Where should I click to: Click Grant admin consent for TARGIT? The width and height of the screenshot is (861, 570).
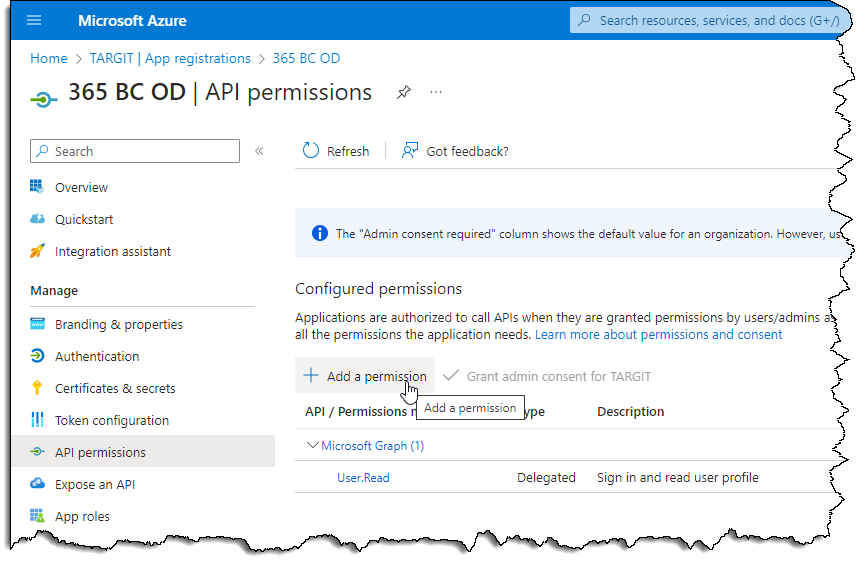click(x=559, y=377)
